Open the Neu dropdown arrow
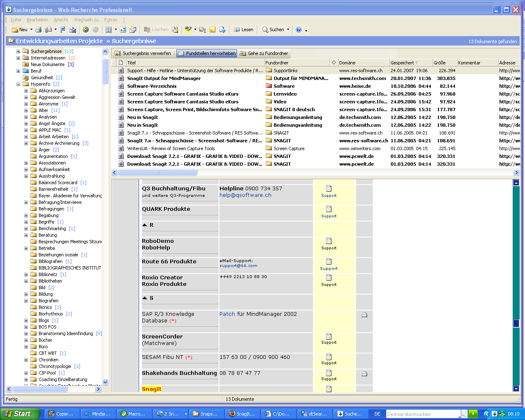This screenshot has width=525, height=420. pos(31,30)
